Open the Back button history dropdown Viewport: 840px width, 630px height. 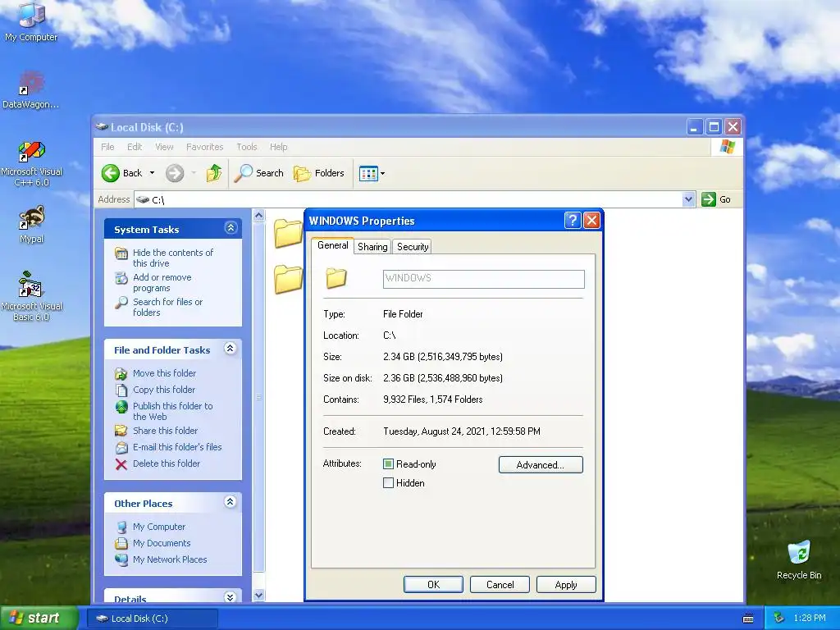coord(152,173)
